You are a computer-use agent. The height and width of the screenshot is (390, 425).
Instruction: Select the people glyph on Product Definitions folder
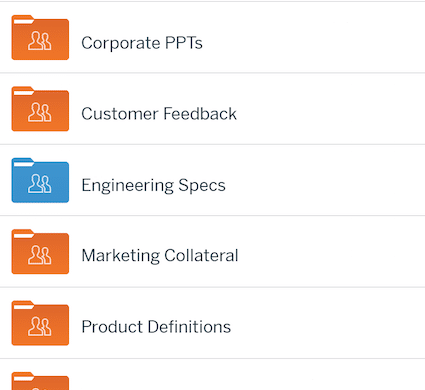click(40, 327)
